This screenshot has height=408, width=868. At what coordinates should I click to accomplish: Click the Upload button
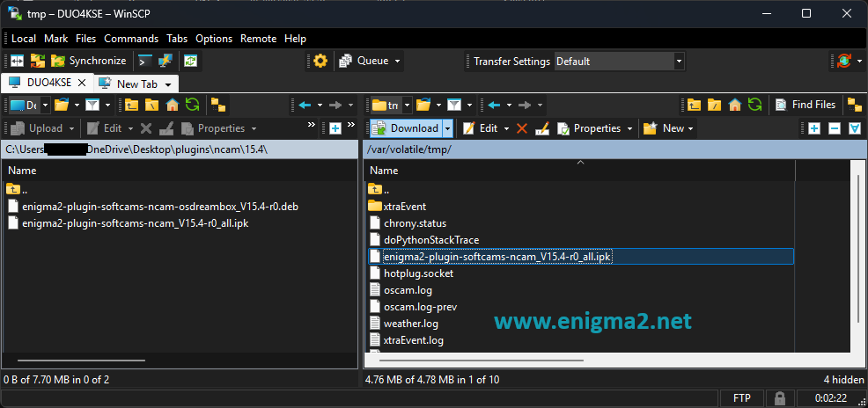click(x=37, y=128)
